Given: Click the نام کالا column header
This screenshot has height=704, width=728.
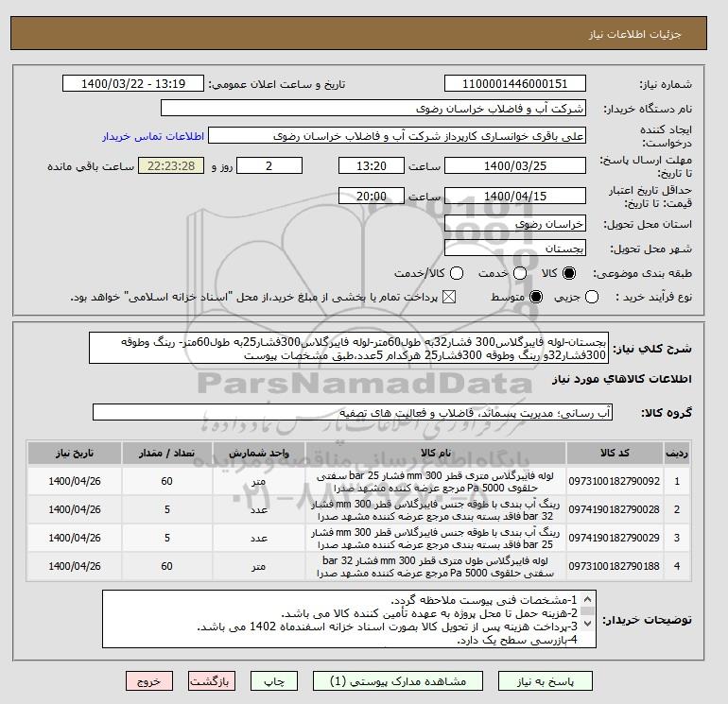Looking at the screenshot, I should [x=436, y=453].
